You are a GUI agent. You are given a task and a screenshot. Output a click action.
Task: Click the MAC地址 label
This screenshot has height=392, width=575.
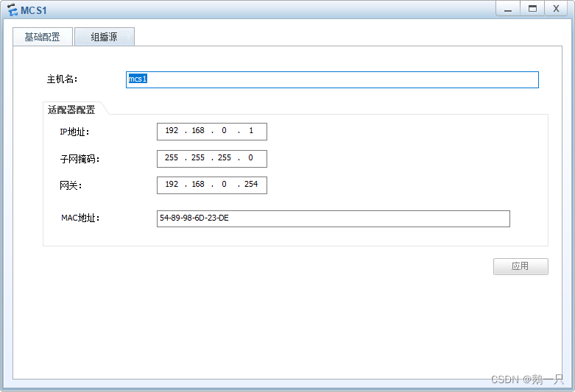[x=80, y=218]
